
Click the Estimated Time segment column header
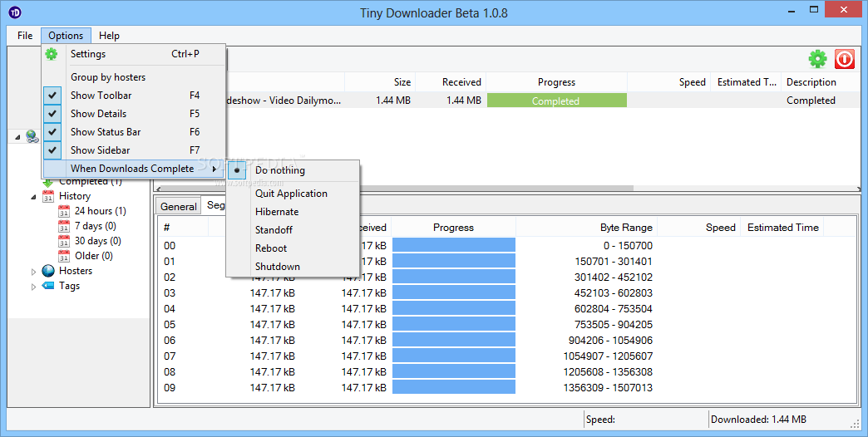pos(782,228)
